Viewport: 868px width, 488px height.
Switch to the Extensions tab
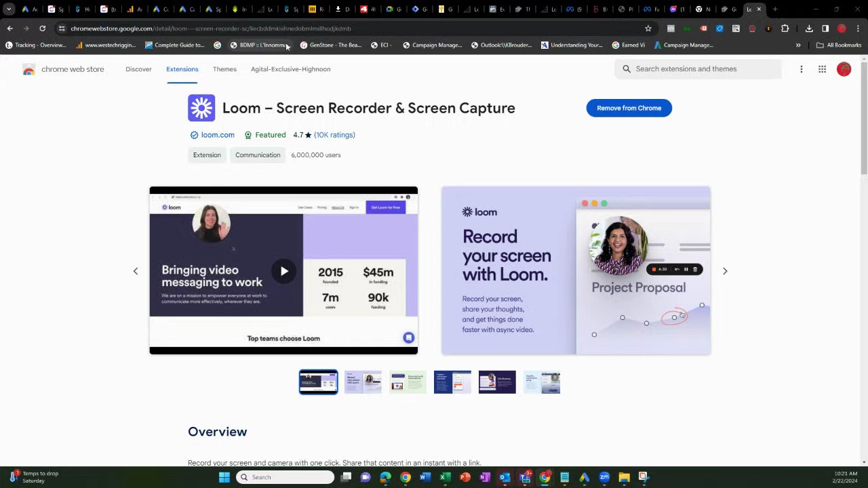tap(182, 69)
